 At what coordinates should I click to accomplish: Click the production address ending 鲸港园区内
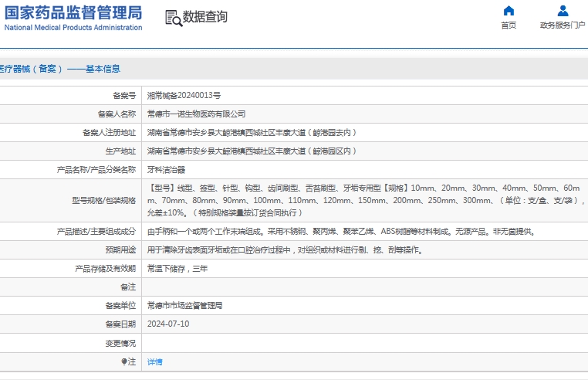pyautogui.click(x=252, y=151)
